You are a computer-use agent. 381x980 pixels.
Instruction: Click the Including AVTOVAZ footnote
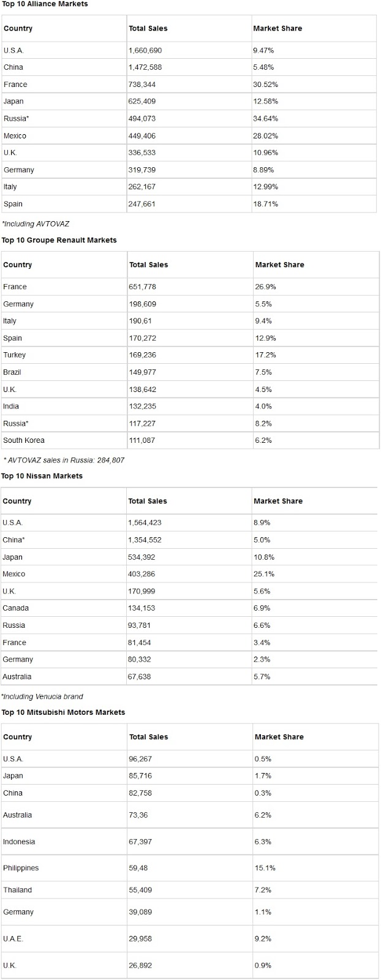point(36,224)
